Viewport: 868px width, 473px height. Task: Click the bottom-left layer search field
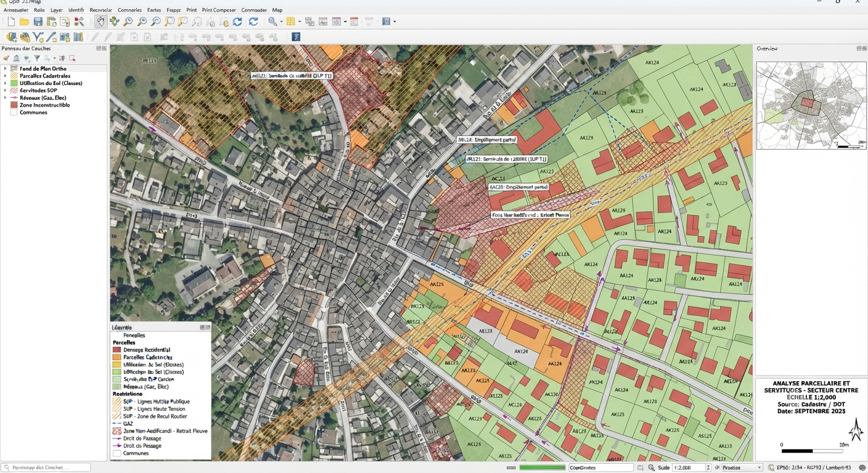click(x=46, y=467)
